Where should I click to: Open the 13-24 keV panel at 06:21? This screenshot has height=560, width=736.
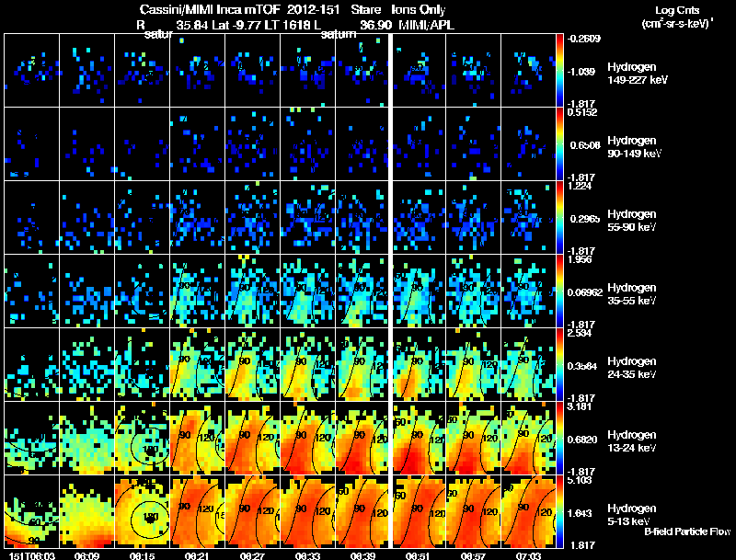197,439
